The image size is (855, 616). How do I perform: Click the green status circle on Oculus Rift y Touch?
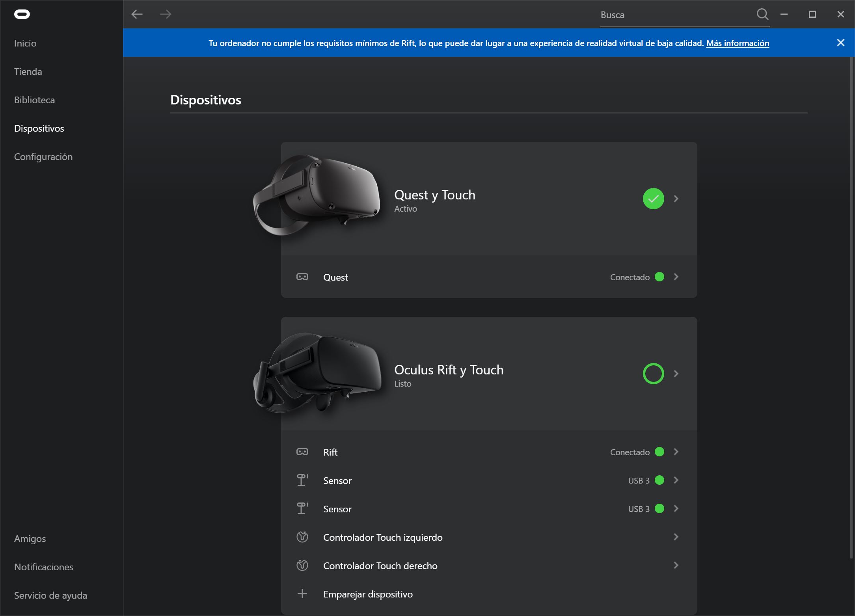(x=653, y=374)
